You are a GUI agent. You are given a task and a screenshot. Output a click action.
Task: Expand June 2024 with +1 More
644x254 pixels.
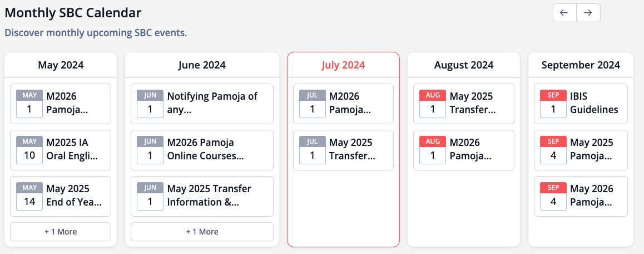click(x=202, y=232)
